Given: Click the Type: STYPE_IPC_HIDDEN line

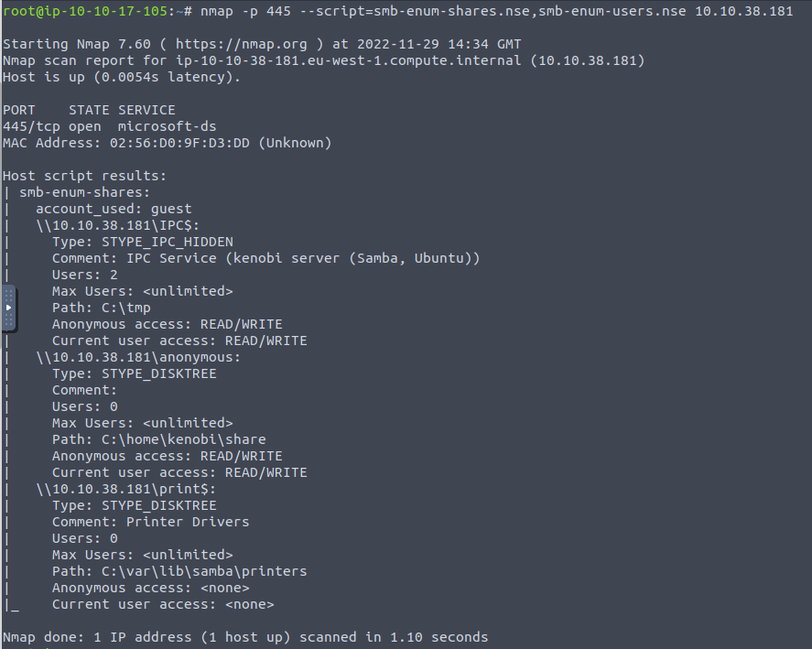Looking at the screenshot, I should click(x=143, y=243).
